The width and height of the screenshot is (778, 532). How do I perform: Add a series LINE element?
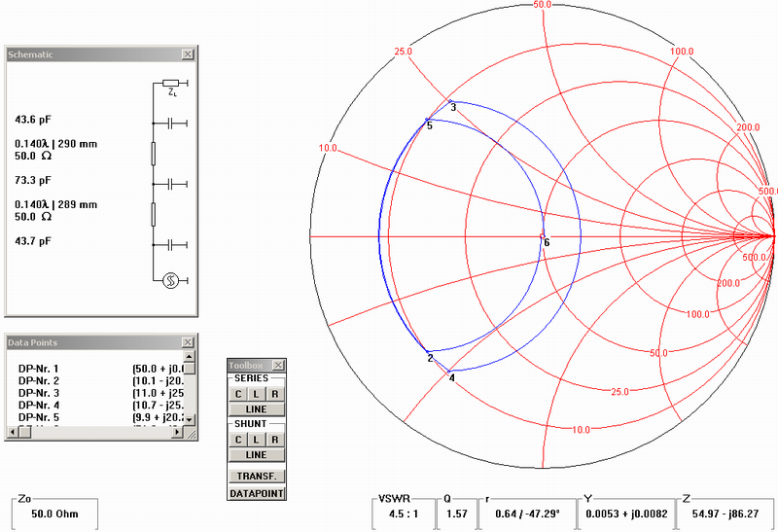(257, 409)
